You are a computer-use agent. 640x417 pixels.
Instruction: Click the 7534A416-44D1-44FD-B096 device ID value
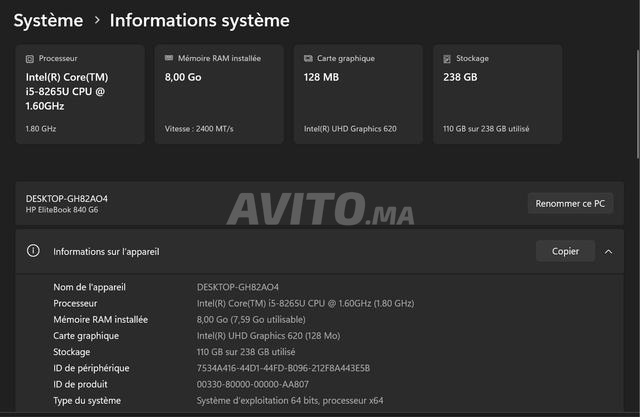click(x=283, y=368)
